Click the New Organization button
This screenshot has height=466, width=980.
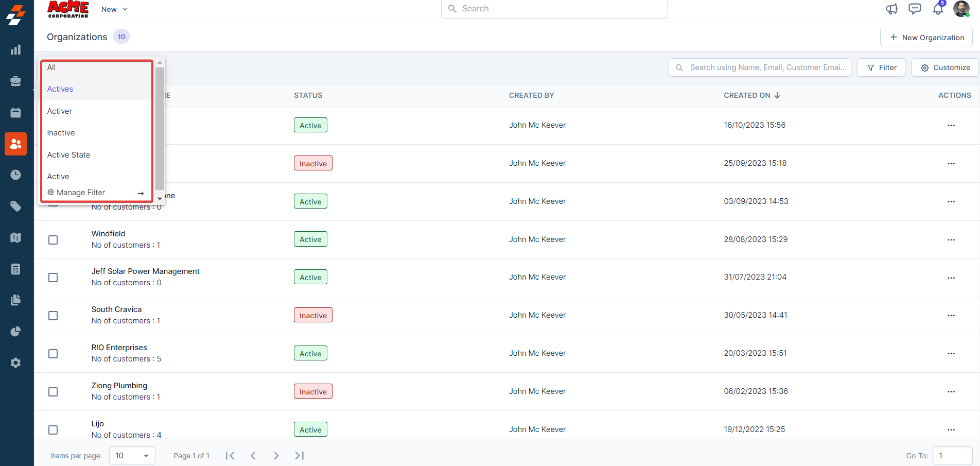click(926, 38)
